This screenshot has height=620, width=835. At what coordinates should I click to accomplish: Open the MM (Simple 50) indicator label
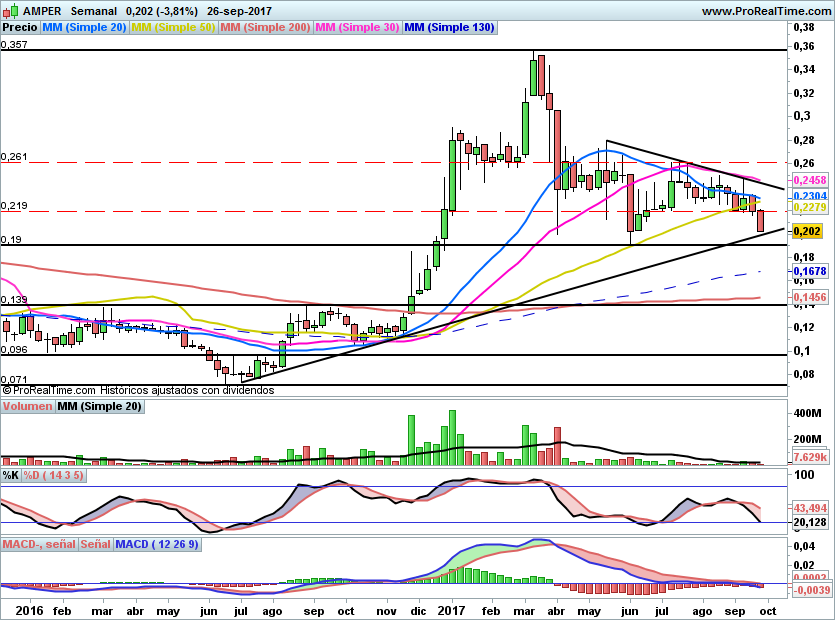173,27
